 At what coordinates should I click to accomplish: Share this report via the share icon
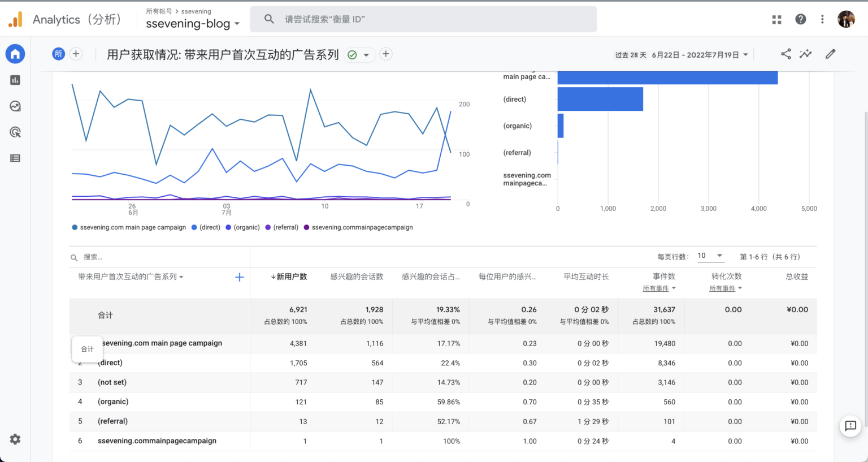coord(785,54)
